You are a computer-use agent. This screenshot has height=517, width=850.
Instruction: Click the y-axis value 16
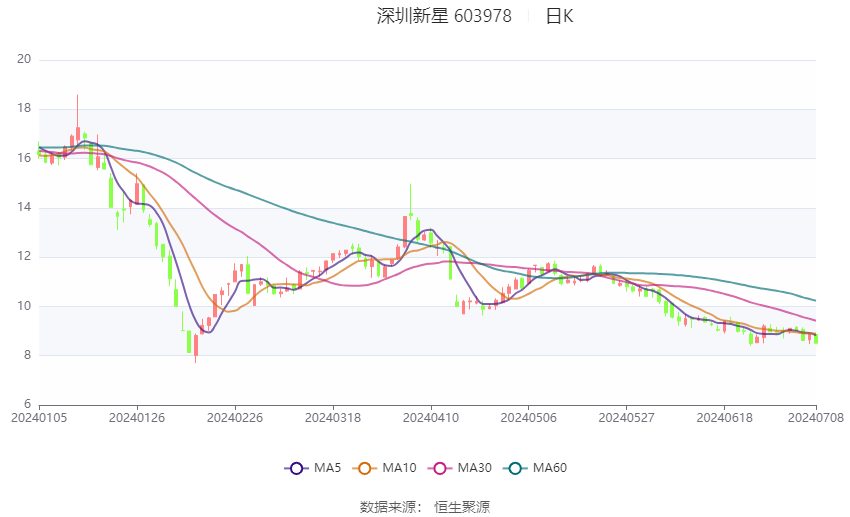24,158
